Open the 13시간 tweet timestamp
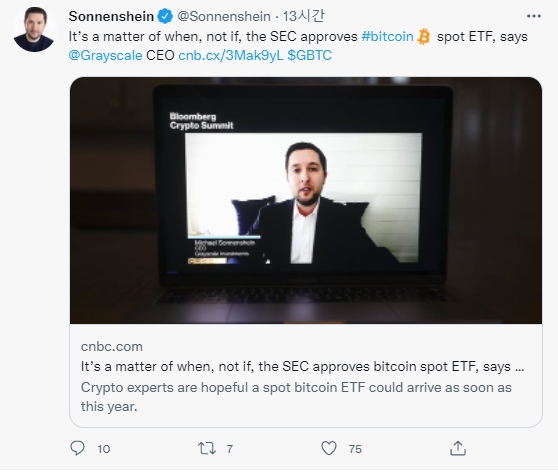The width and height of the screenshot is (558, 473). pyautogui.click(x=303, y=16)
